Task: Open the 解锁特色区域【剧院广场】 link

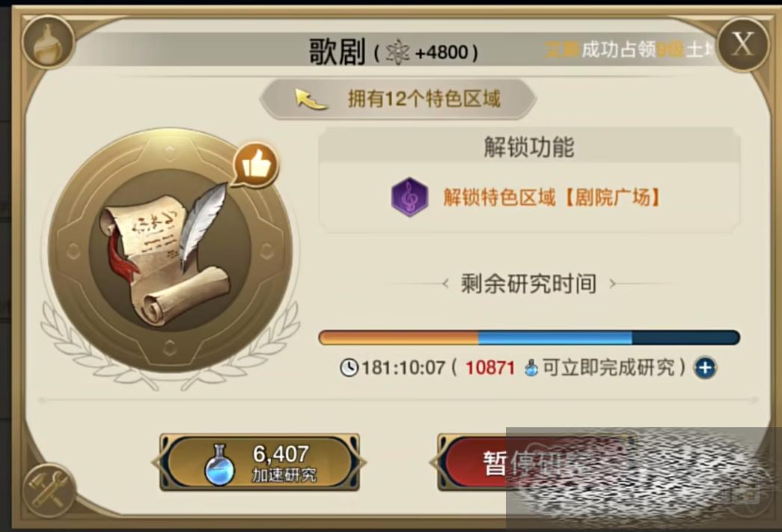Action: point(552,198)
